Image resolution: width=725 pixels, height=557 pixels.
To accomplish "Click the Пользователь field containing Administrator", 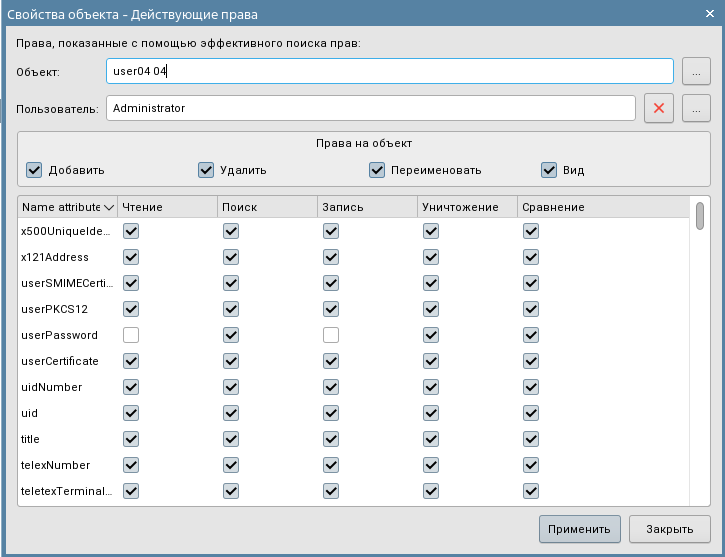I will (x=370, y=108).
